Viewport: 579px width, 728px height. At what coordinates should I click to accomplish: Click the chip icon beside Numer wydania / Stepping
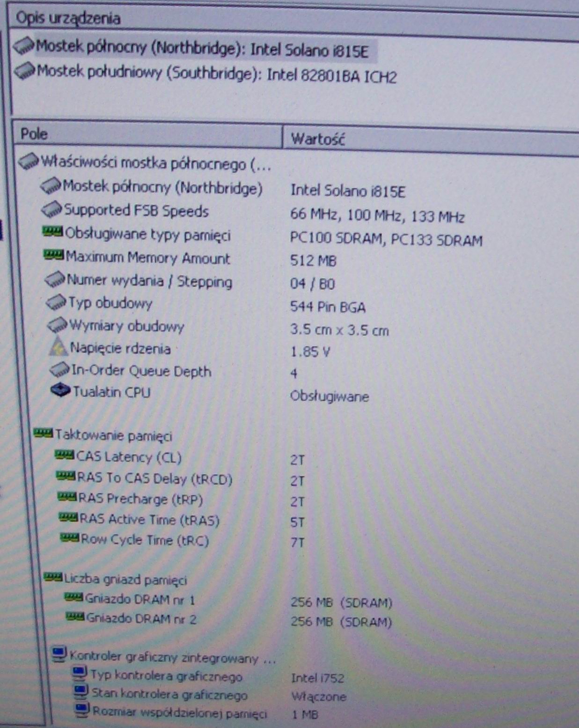coord(55,279)
